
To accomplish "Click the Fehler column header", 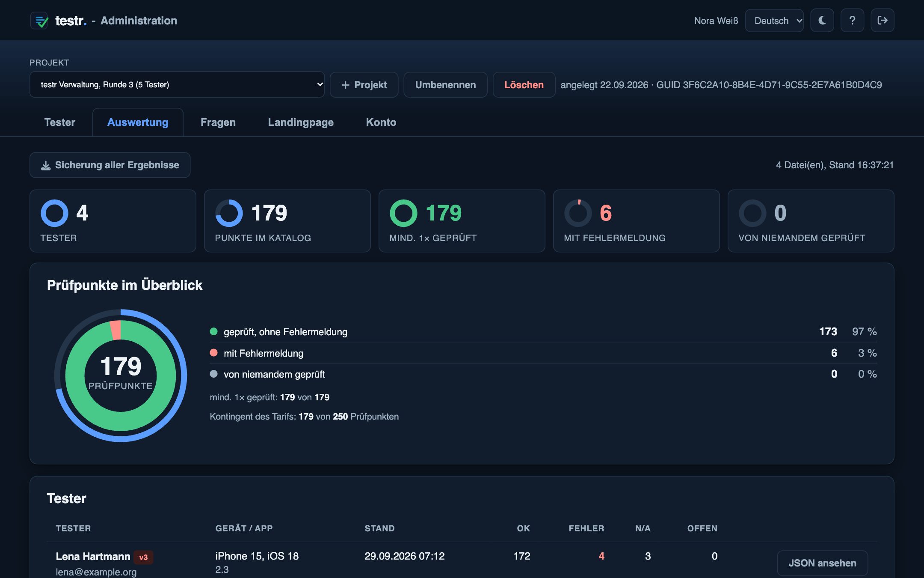I will point(586,528).
